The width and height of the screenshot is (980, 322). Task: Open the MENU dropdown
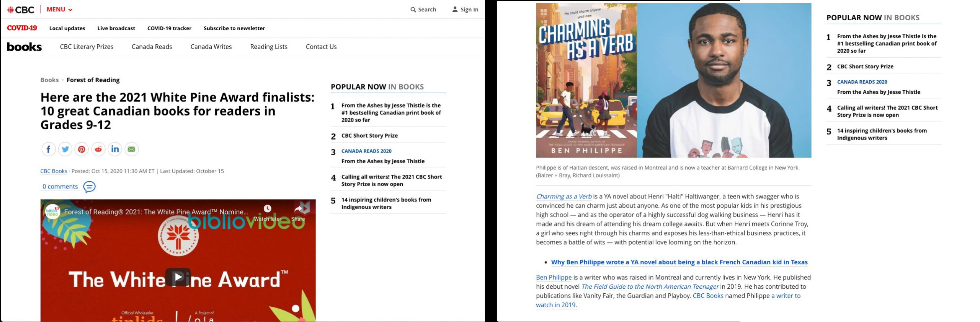pyautogui.click(x=59, y=9)
